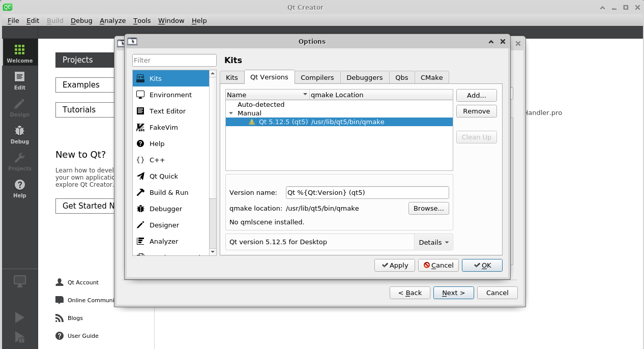
Task: Open the Debuggers tab
Action: [x=365, y=78]
